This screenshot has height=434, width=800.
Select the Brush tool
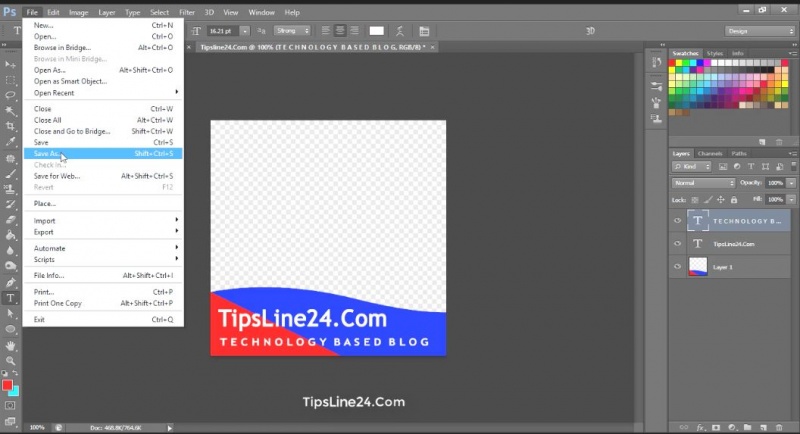coord(10,174)
